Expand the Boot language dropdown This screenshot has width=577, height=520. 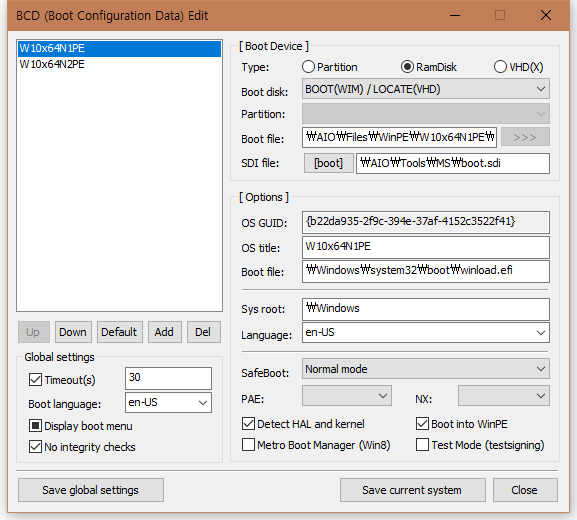pos(168,402)
